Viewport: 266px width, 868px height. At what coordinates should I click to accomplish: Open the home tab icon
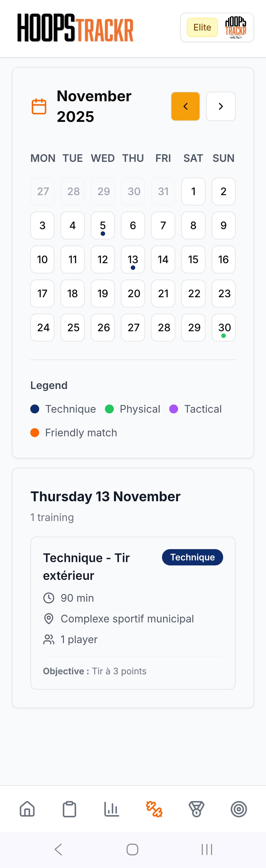click(27, 809)
